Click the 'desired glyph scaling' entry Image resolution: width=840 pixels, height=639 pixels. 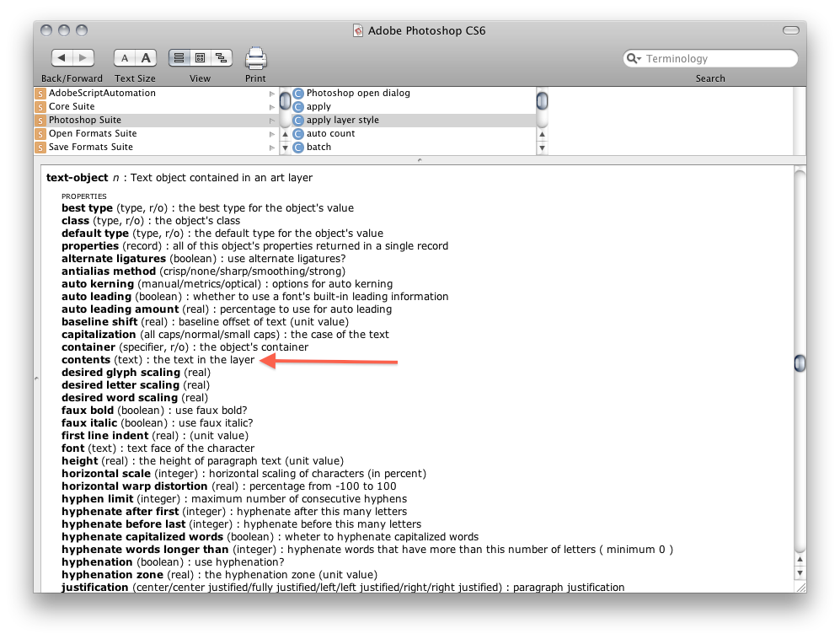[136, 373]
